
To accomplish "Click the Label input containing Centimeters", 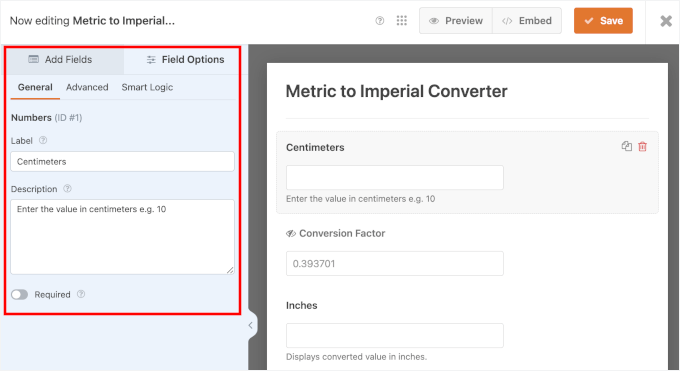I will click(122, 161).
